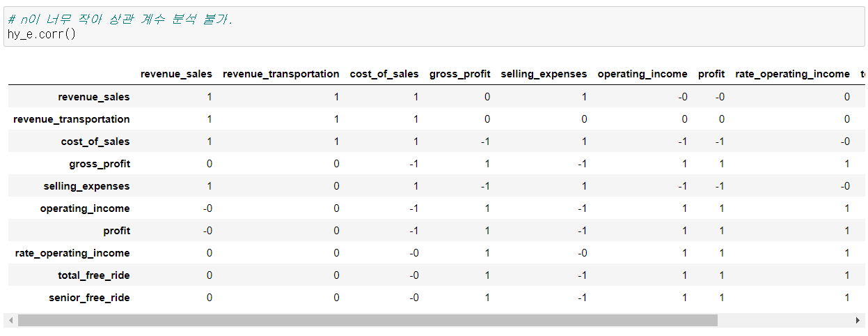Image resolution: width=868 pixels, height=336 pixels.
Task: Click revenue_sales row's operating_income value
Action: coord(682,97)
